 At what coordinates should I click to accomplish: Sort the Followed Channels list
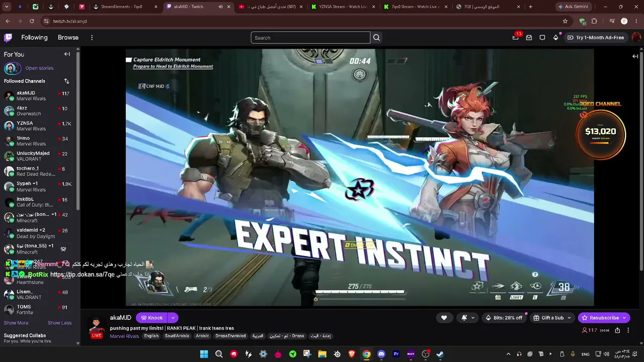coord(66,81)
